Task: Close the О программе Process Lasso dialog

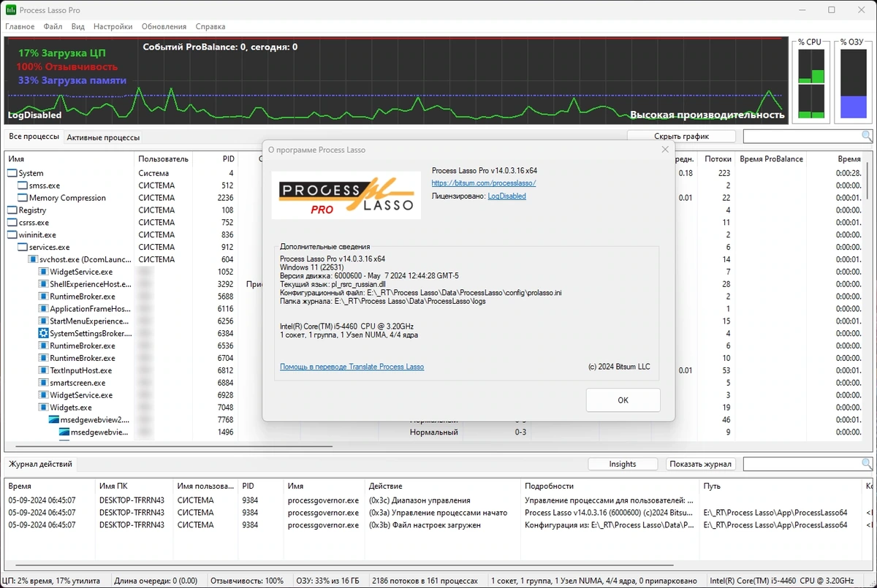Action: (665, 150)
